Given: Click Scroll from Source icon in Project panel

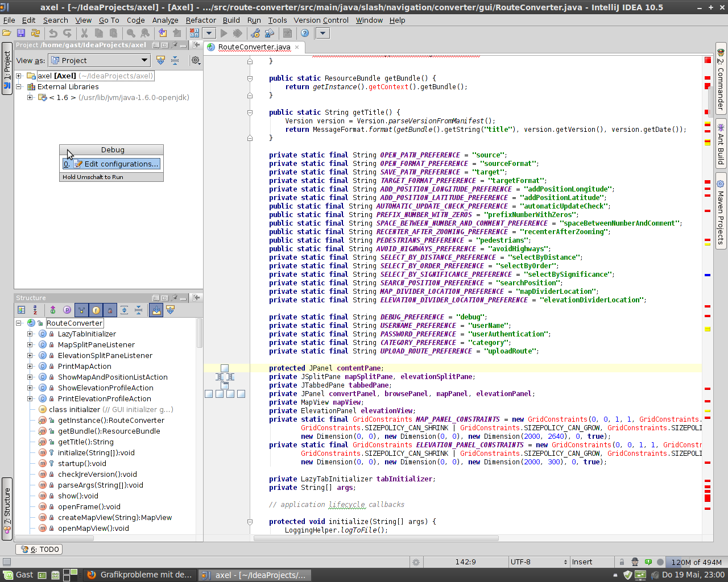Looking at the screenshot, I should coord(160,60).
